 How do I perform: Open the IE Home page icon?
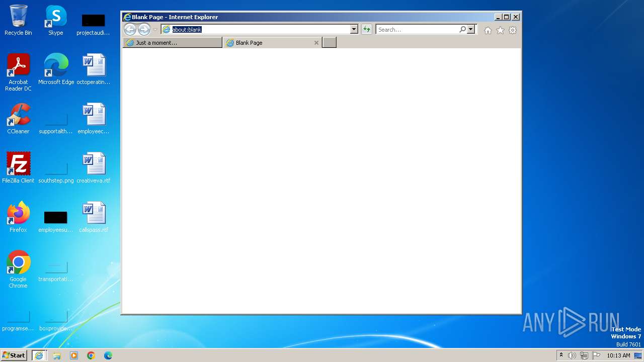tap(488, 30)
